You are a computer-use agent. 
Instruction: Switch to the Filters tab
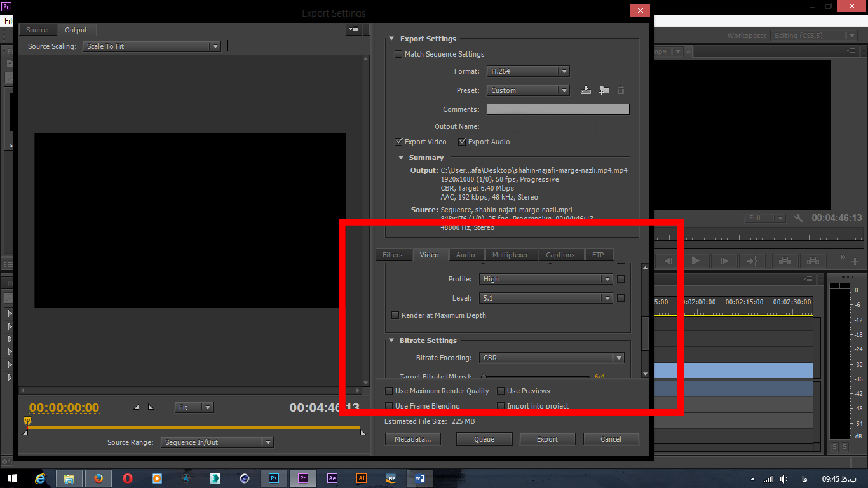(393, 255)
